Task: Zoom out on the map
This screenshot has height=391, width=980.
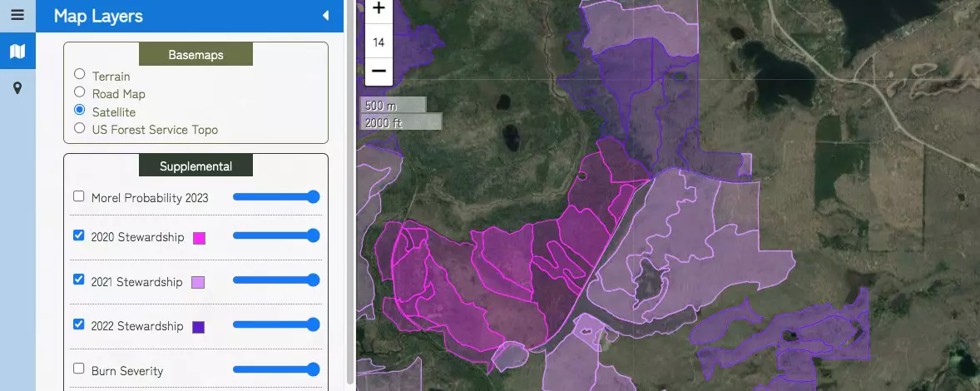Action: [379, 71]
